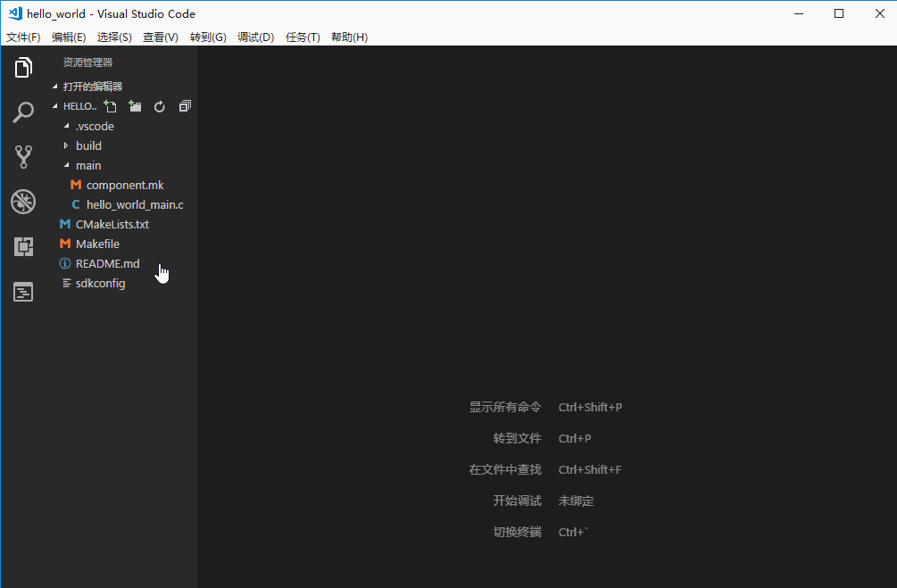
Task: Click the Ctrl+Shift+F shortcut text
Action: [590, 469]
